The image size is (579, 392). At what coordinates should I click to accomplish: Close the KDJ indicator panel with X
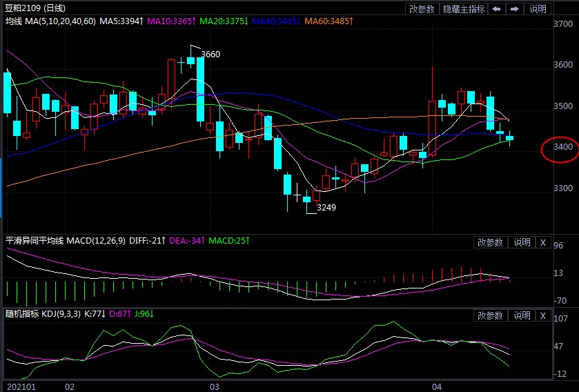coord(542,315)
